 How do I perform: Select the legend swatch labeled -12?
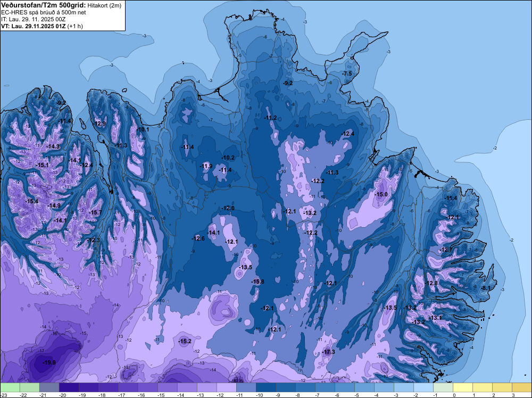pyautogui.click(x=226, y=387)
